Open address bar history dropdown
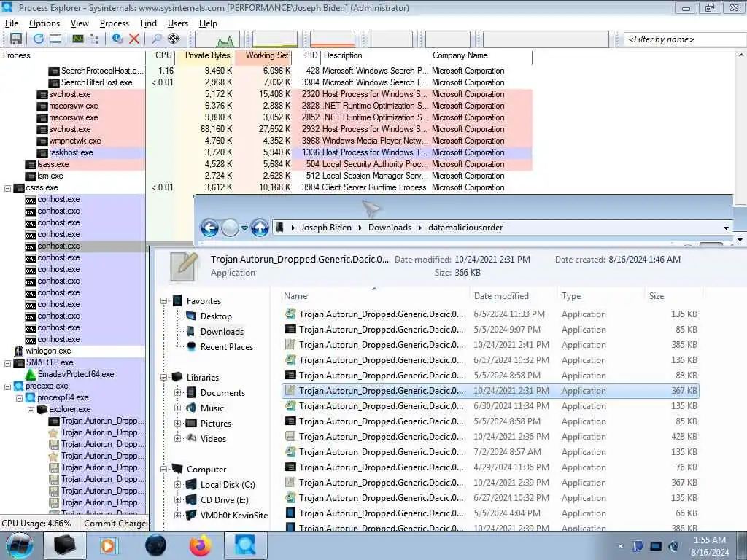Image resolution: width=747 pixels, height=560 pixels. click(x=726, y=228)
